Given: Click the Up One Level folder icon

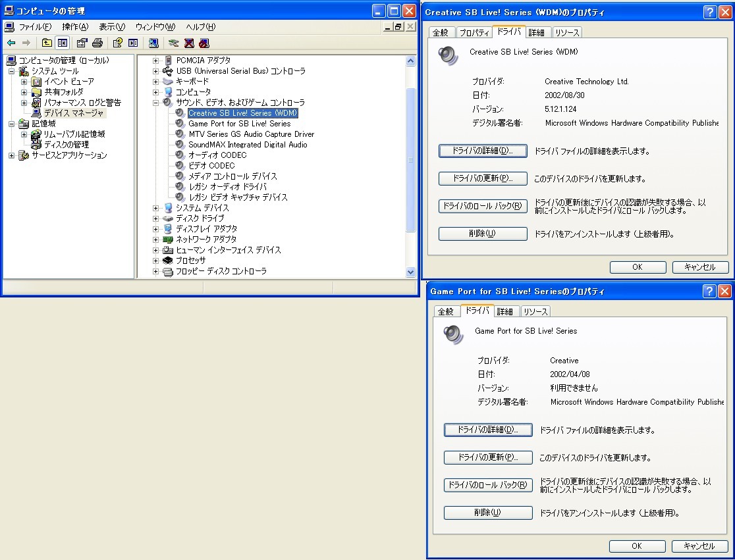Looking at the screenshot, I should [x=47, y=43].
